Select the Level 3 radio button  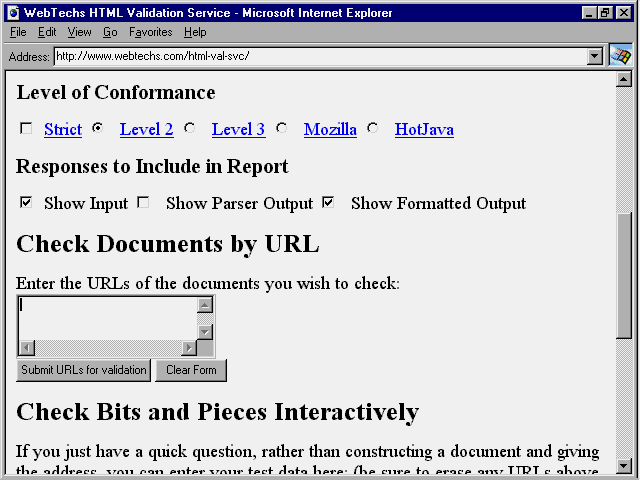(x=190, y=128)
